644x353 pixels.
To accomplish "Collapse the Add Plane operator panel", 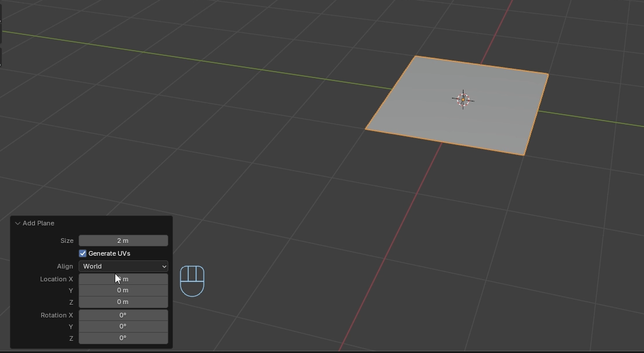I will pos(17,223).
